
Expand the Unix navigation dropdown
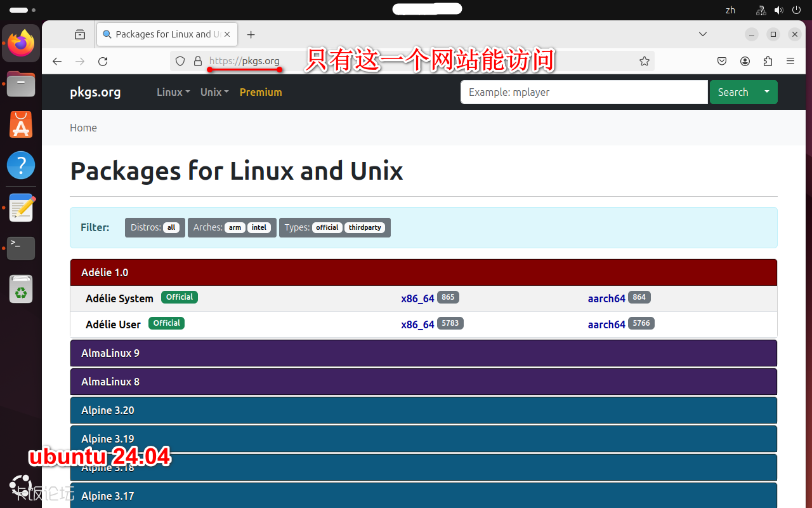click(x=214, y=92)
